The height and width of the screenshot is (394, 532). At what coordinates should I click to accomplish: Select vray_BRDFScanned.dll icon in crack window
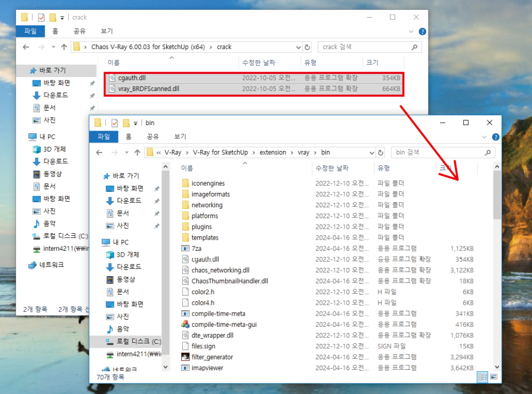coord(112,89)
